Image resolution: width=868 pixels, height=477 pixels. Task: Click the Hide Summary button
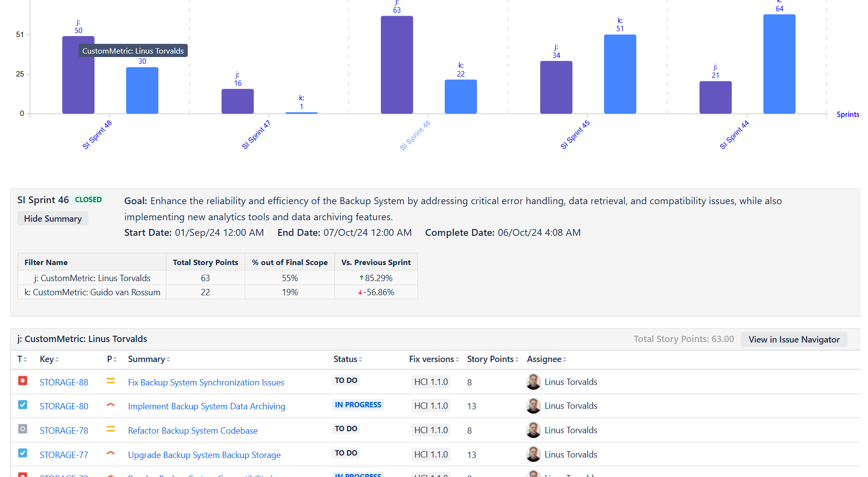[52, 218]
